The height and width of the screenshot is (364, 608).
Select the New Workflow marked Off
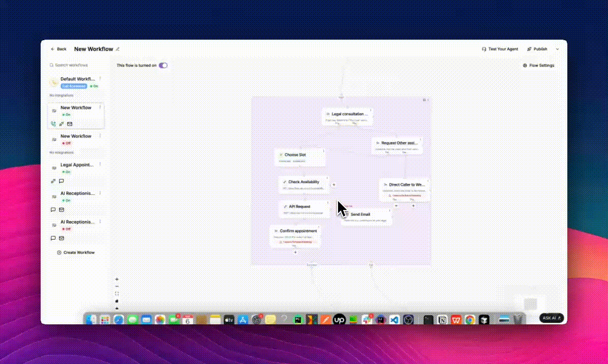click(76, 140)
